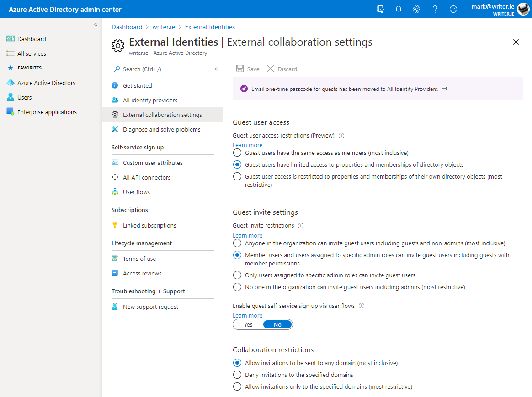532x397 pixels.
Task: Open Learn more under self-service sign up
Action: pos(247,316)
